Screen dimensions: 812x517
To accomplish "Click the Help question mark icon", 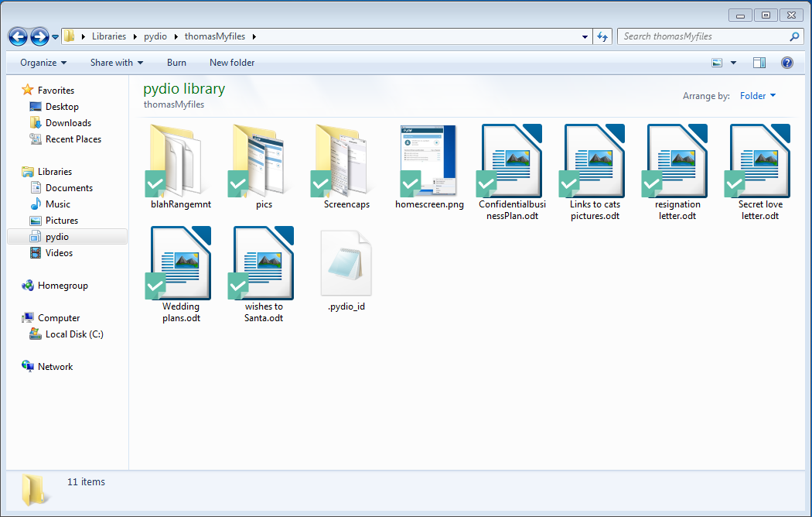I will click(787, 63).
